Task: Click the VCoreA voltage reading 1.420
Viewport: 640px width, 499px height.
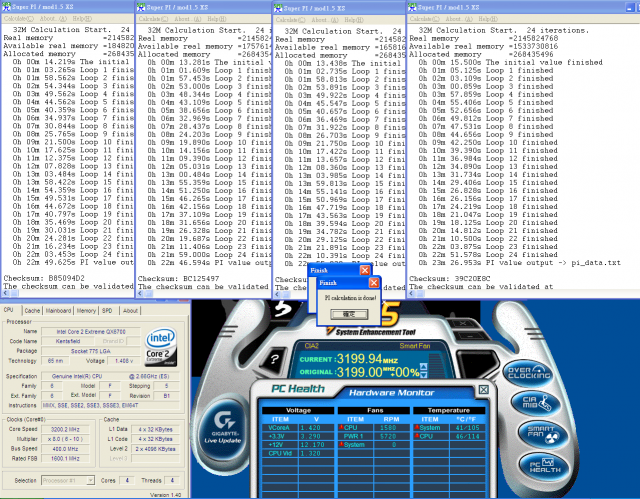Action: pyautogui.click(x=310, y=428)
